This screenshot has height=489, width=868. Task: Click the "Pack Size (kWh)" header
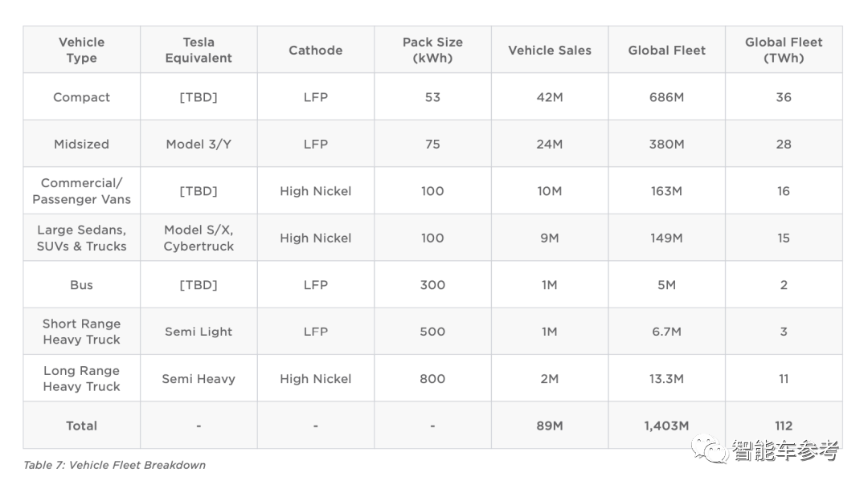[x=432, y=50]
